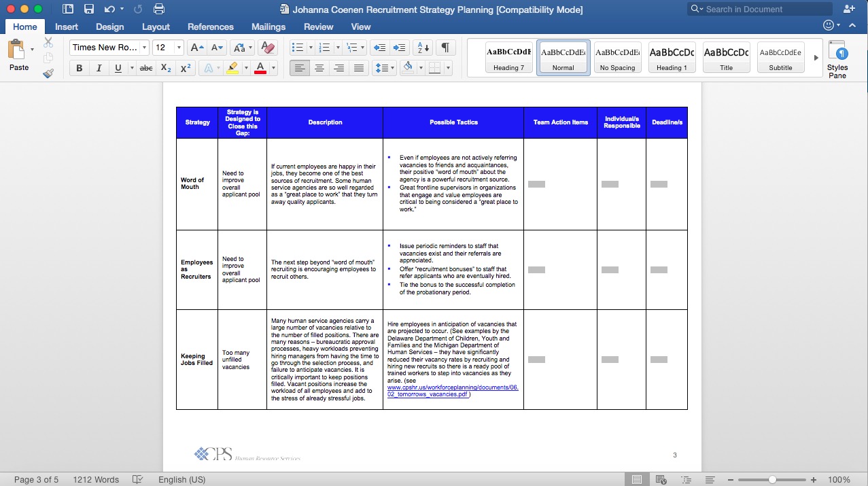Select the Format Painter

[48, 73]
